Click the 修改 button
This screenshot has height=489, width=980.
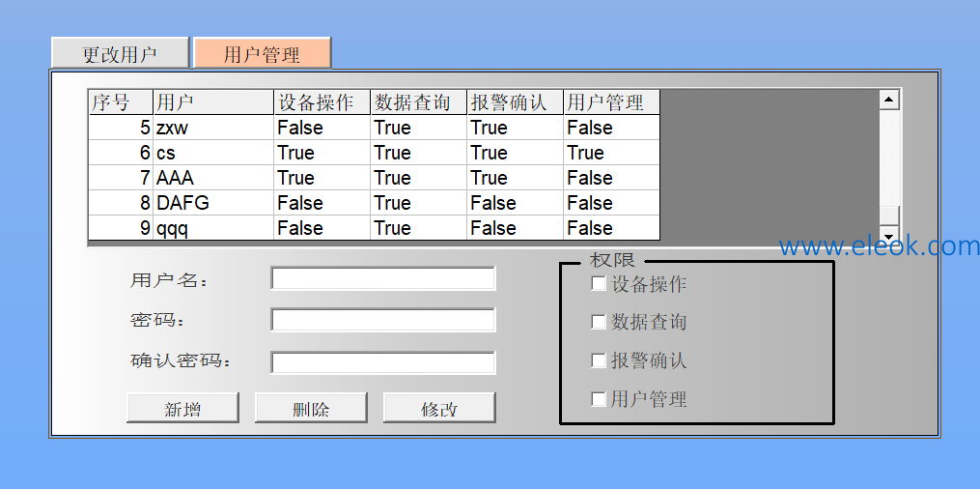tap(439, 408)
